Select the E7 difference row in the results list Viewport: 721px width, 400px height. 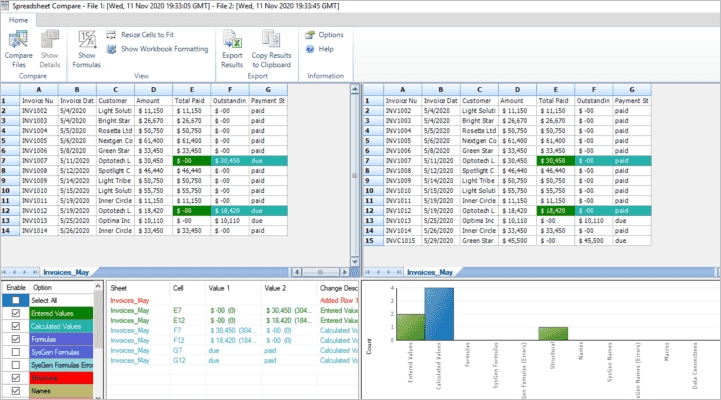tap(233, 310)
